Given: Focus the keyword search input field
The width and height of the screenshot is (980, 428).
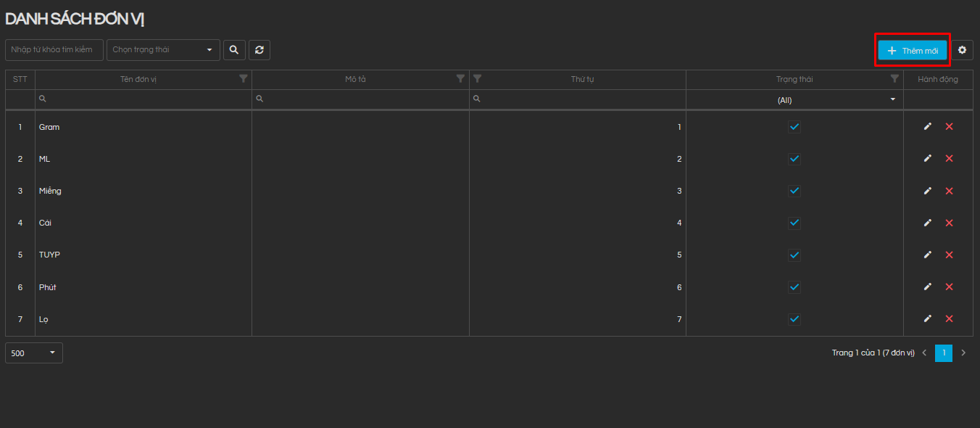Looking at the screenshot, I should [54, 50].
